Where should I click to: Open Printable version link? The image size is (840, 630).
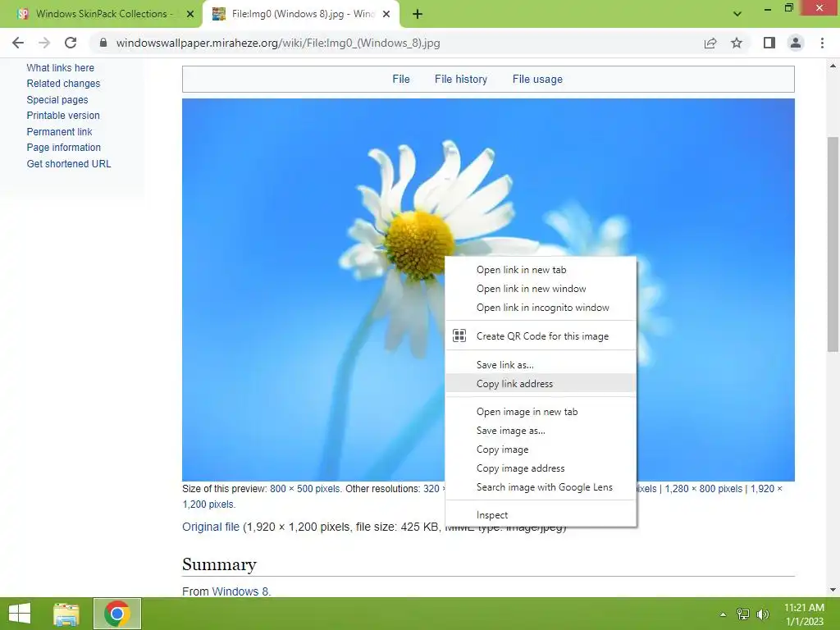click(63, 116)
